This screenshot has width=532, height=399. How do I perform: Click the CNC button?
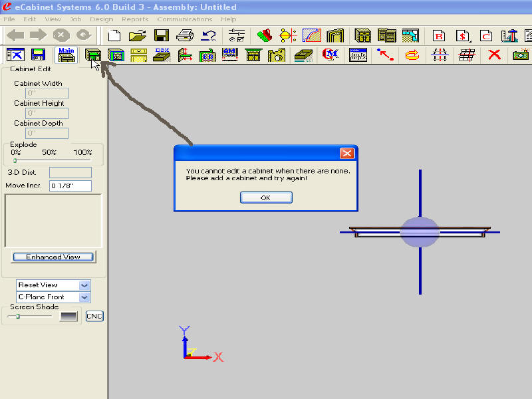94,317
